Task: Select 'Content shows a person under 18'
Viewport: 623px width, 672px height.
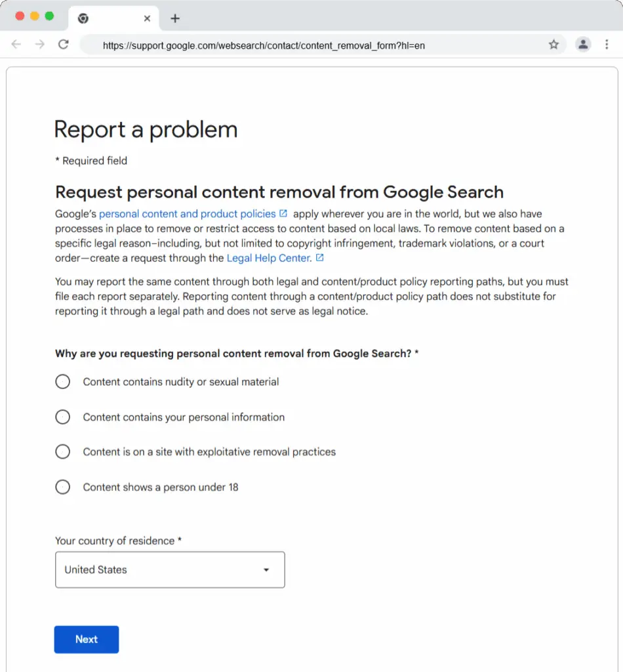Action: coord(63,488)
